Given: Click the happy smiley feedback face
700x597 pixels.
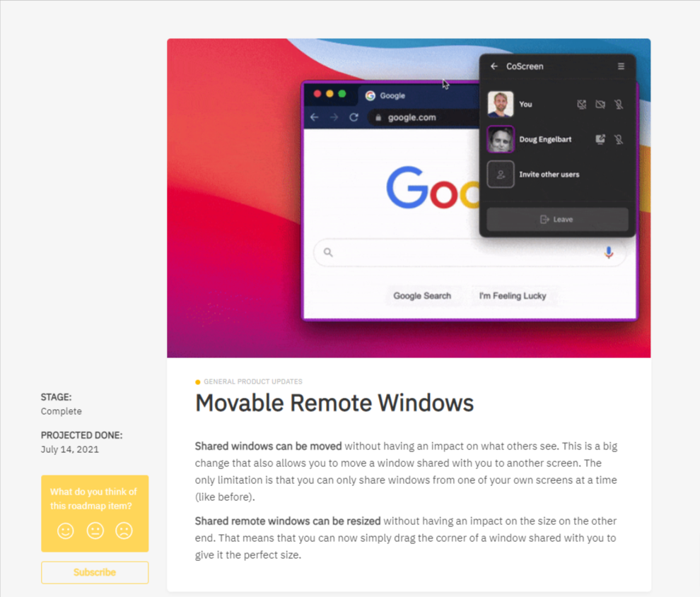Looking at the screenshot, I should (x=66, y=531).
